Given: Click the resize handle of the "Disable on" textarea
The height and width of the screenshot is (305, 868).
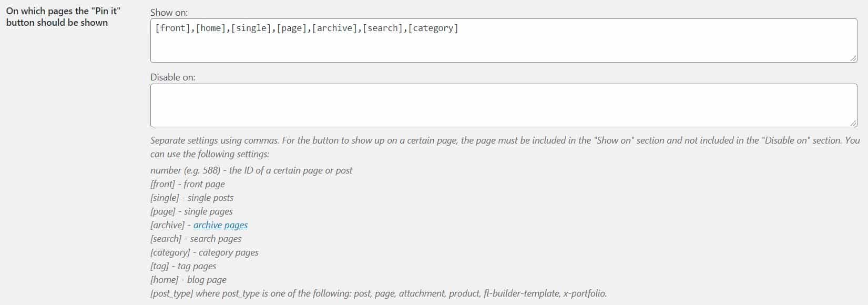Looking at the screenshot, I should point(853,123).
